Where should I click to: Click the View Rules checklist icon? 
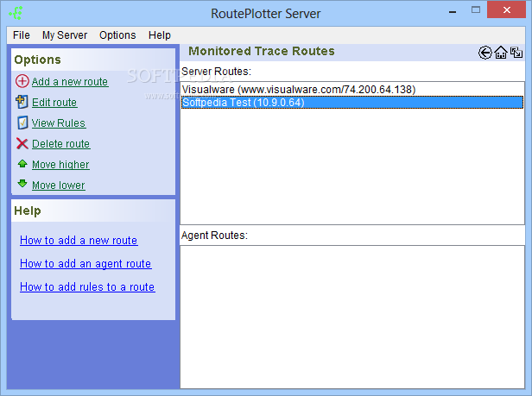point(22,123)
